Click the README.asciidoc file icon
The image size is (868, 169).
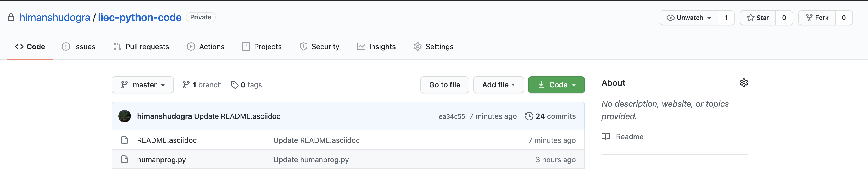tap(124, 140)
